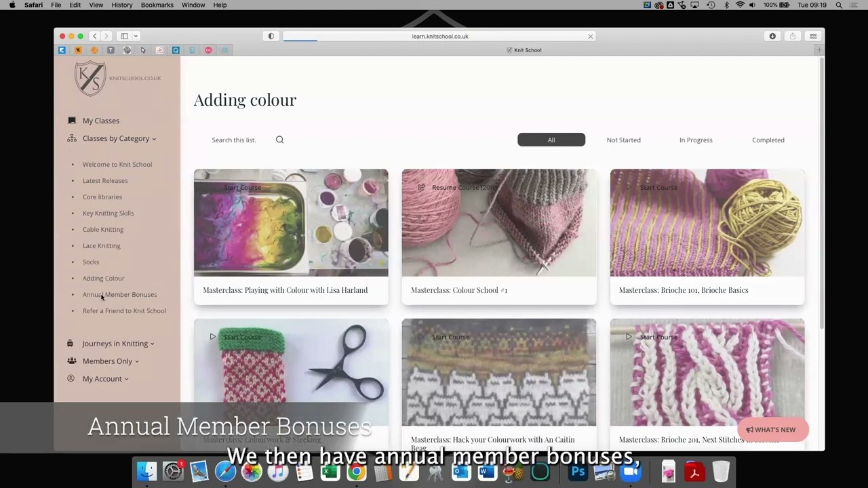The height and width of the screenshot is (488, 868).
Task: Open Outlook from the dock
Action: click(461, 472)
